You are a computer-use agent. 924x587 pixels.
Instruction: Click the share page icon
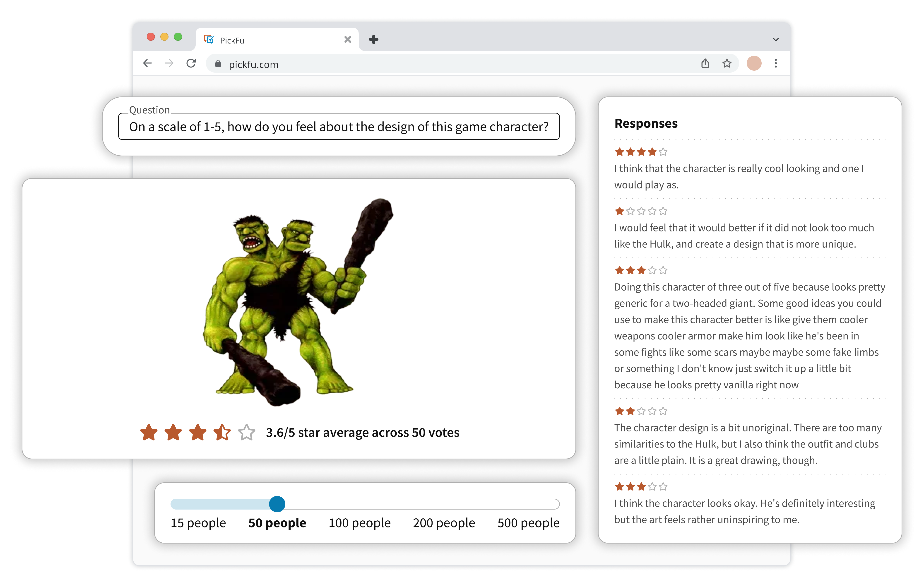(x=705, y=63)
